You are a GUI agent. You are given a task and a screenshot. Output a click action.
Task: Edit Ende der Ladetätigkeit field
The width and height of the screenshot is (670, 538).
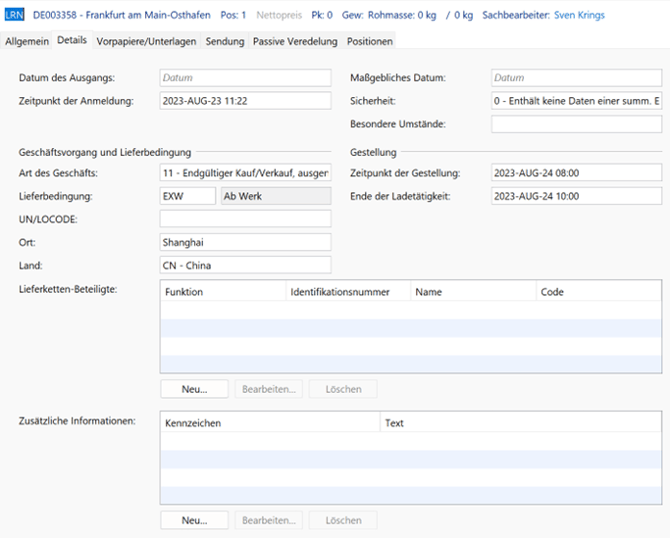coord(576,196)
